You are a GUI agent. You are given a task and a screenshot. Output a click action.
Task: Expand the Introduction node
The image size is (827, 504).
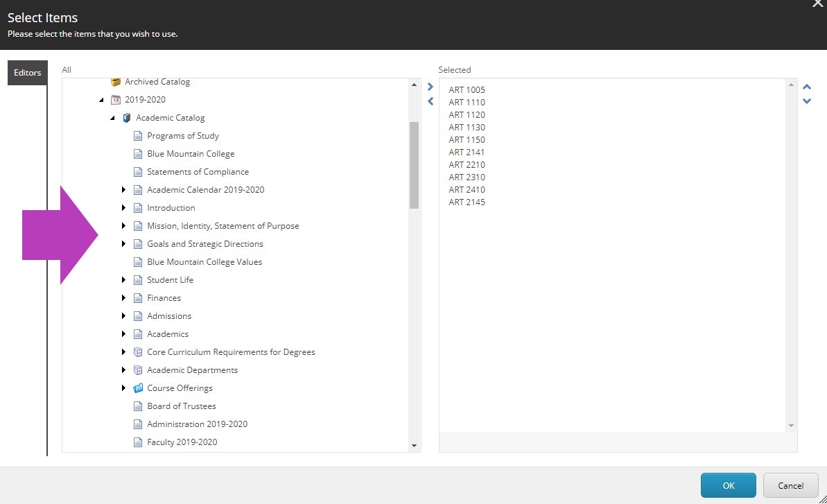click(x=123, y=208)
